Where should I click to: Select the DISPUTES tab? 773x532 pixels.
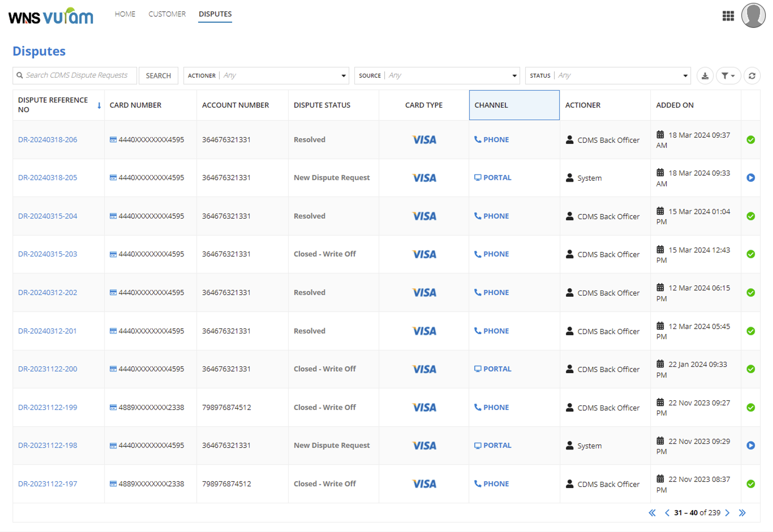(x=215, y=14)
